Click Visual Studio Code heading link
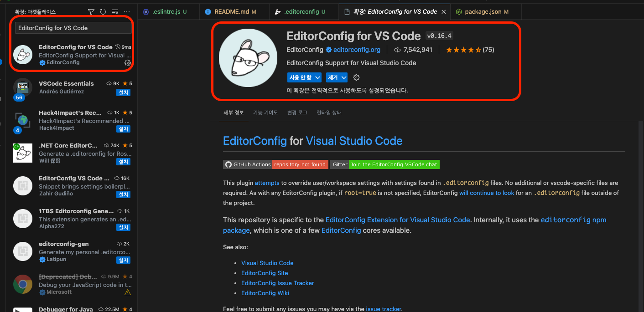The image size is (644, 312). pos(354,141)
